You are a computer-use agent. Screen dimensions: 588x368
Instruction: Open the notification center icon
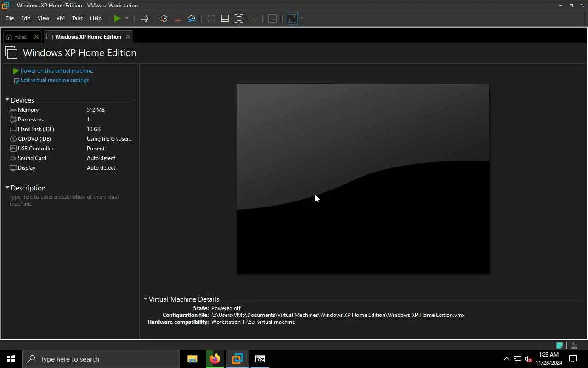click(573, 359)
